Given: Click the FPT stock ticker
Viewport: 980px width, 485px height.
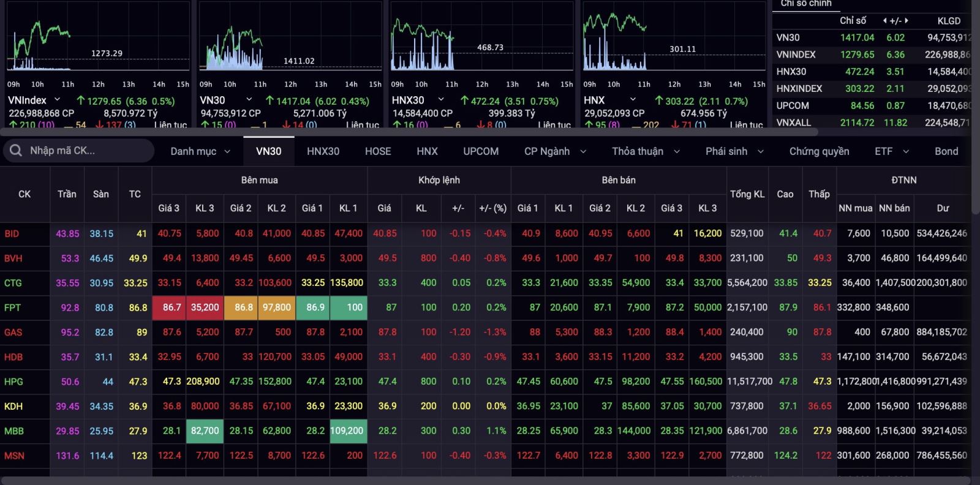Looking at the screenshot, I should 12,307.
